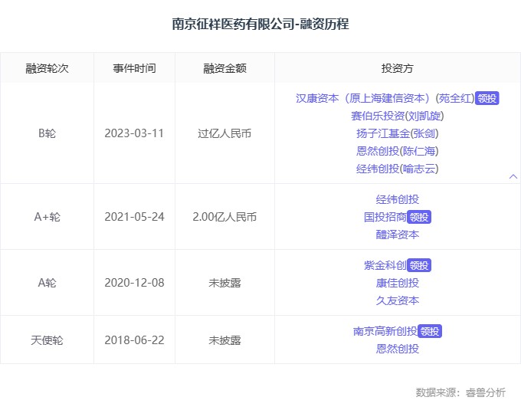521x420 pixels.
Task: Open 紫金科创 investor link
Action: (385, 265)
